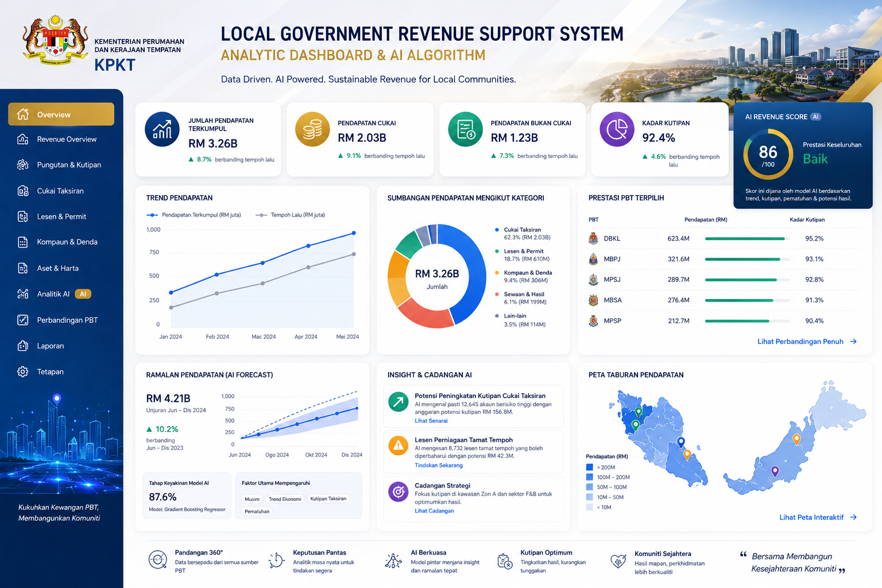Click the Pendapatan Cukai coins icon
882x588 pixels.
pos(312,129)
